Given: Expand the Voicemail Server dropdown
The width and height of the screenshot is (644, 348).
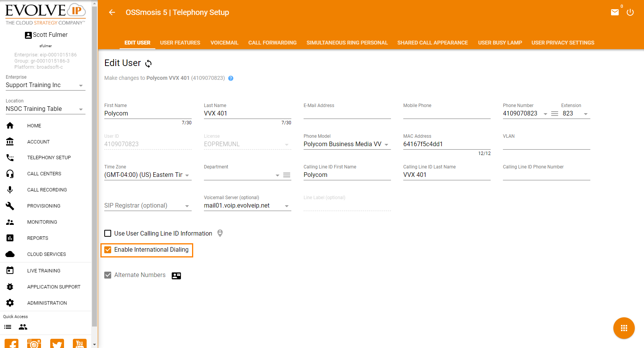Looking at the screenshot, I should click(287, 206).
